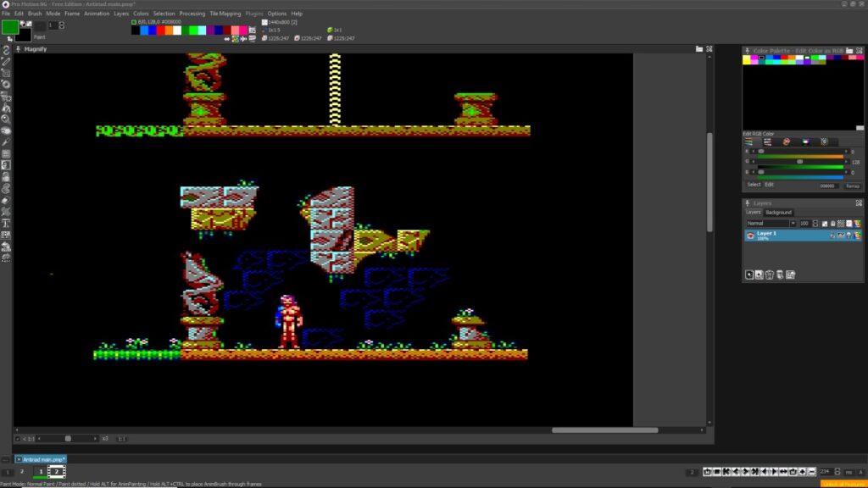Viewport: 868px width, 488px height.
Task: Click the Unlock all Features link
Action: [x=843, y=484]
